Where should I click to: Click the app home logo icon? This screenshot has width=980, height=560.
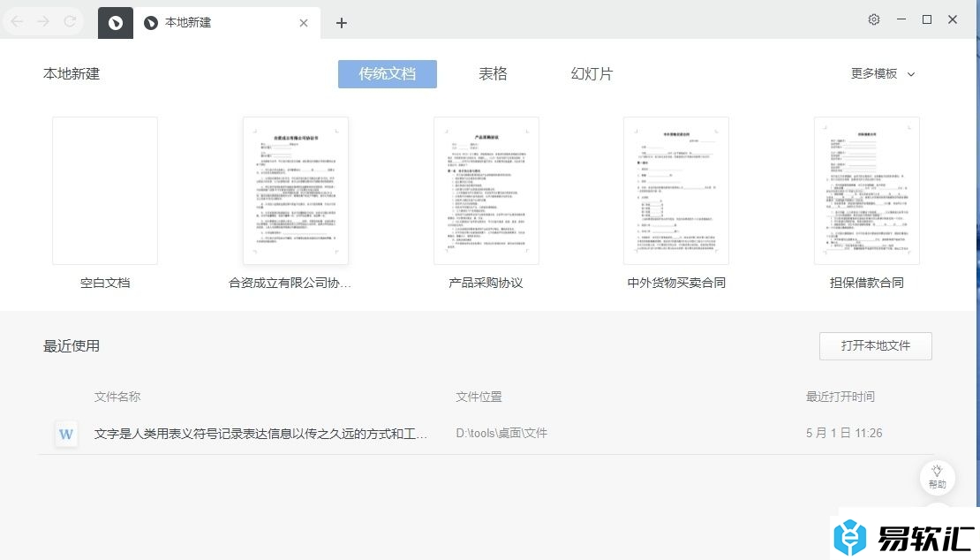(116, 22)
